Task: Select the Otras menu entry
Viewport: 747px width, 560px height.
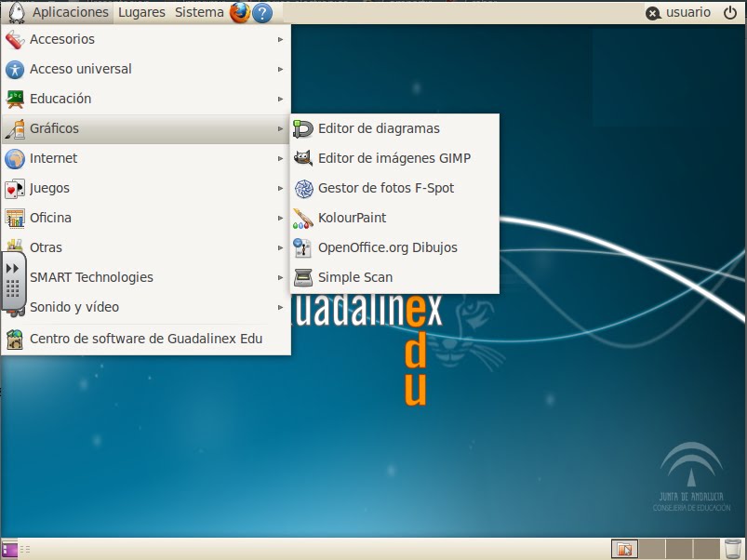Action: pos(146,248)
